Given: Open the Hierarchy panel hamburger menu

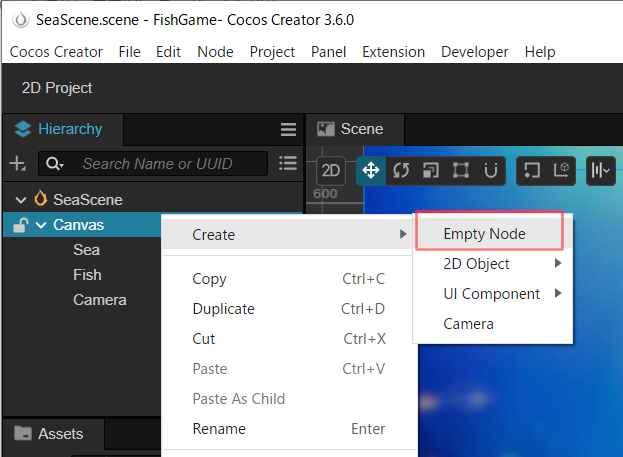Looking at the screenshot, I should point(288,129).
